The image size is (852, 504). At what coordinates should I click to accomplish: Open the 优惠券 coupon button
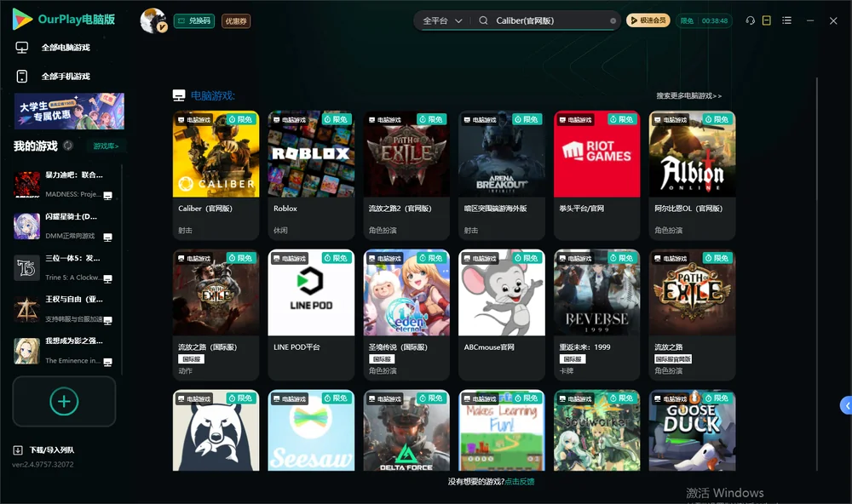click(236, 21)
